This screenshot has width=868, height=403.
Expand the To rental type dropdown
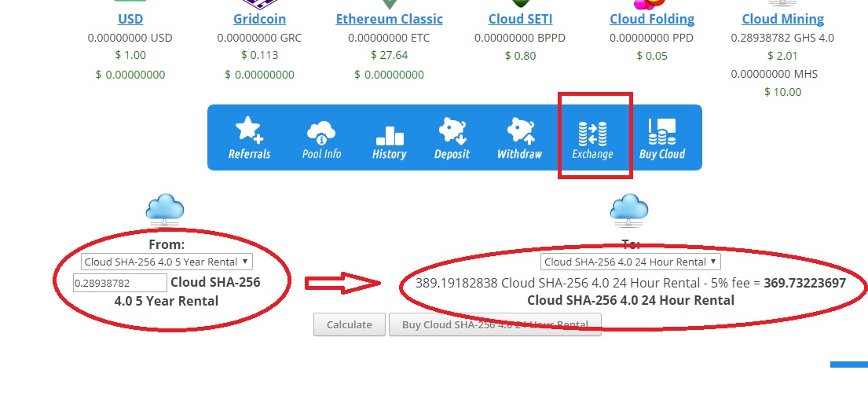point(631,262)
